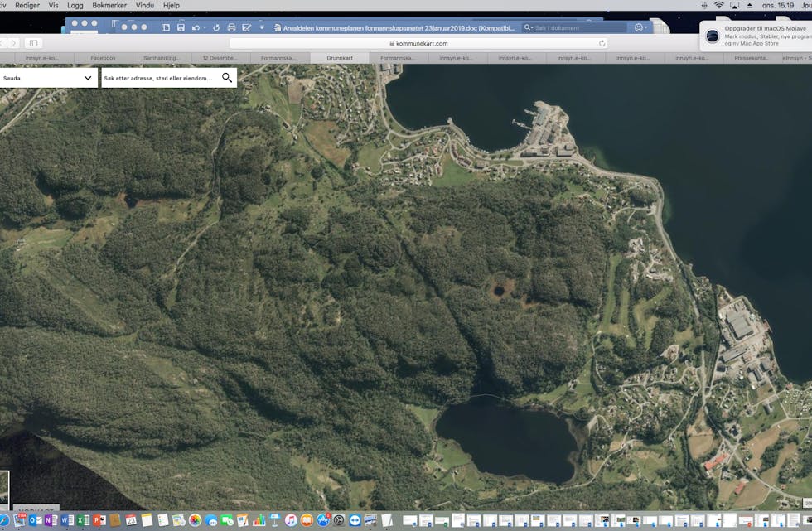Open Numbers from the Dock
This screenshot has width=812, height=531.
coord(259,520)
